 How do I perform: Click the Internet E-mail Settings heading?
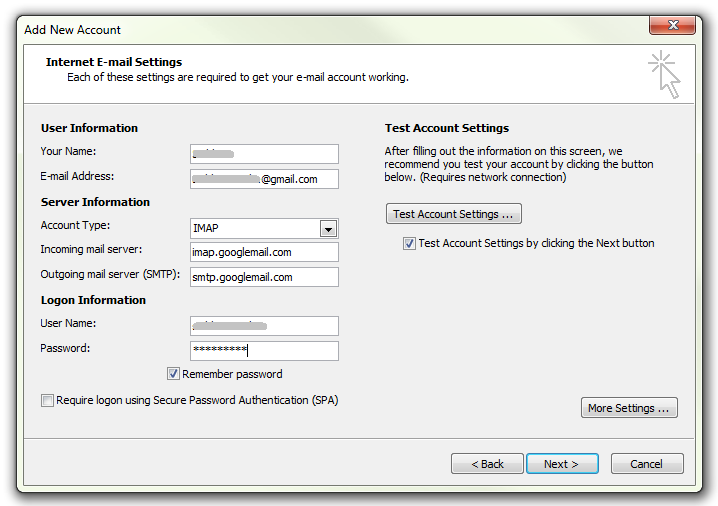coord(114,62)
